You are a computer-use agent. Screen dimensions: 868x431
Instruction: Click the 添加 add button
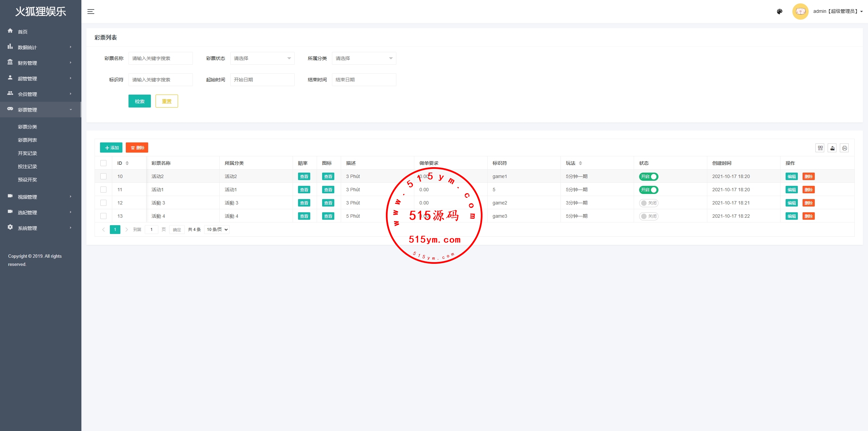coord(111,148)
